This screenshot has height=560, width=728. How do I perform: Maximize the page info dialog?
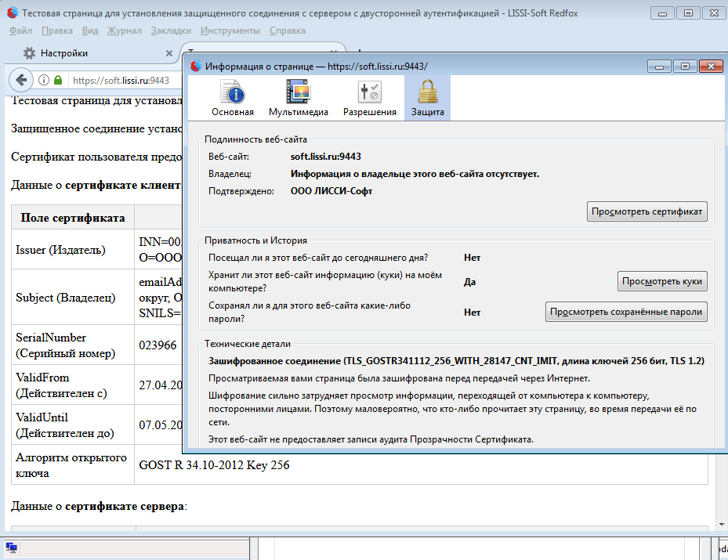685,67
